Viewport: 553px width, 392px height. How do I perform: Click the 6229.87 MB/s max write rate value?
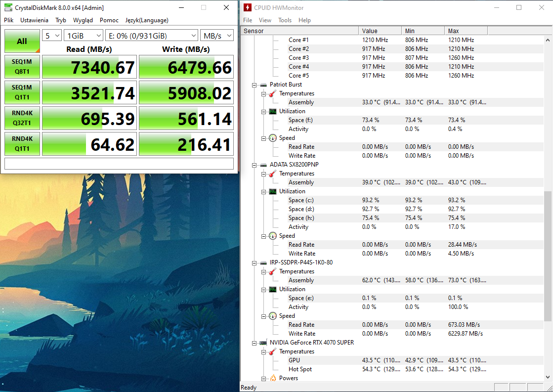point(465,334)
